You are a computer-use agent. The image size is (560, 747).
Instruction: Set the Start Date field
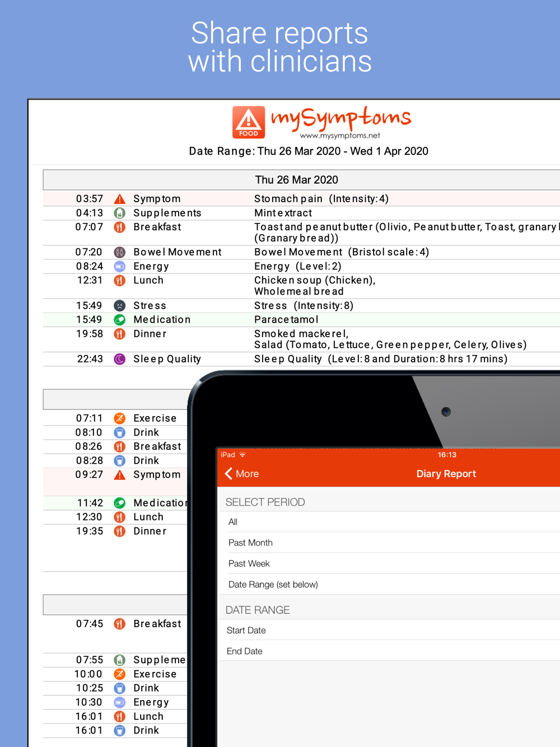[x=389, y=630]
